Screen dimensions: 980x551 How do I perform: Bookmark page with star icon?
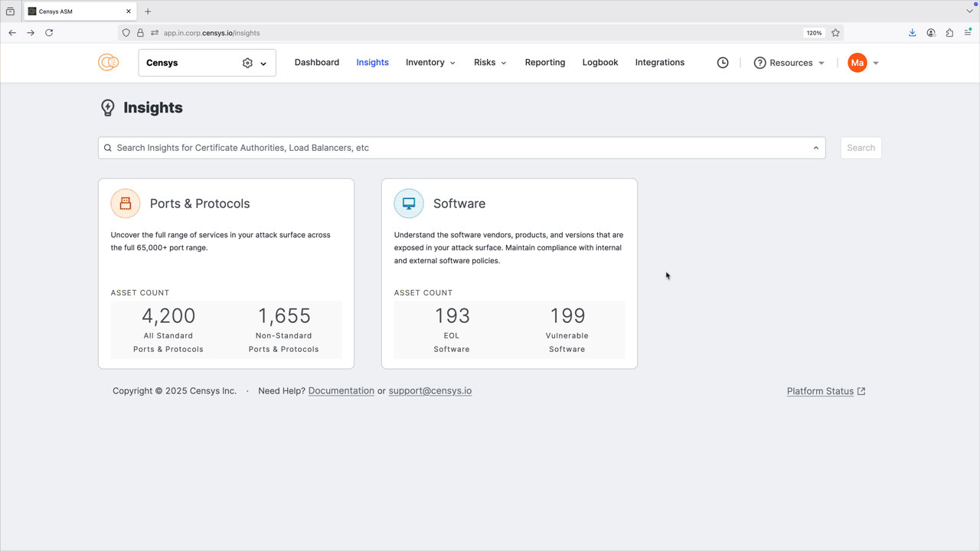(835, 33)
